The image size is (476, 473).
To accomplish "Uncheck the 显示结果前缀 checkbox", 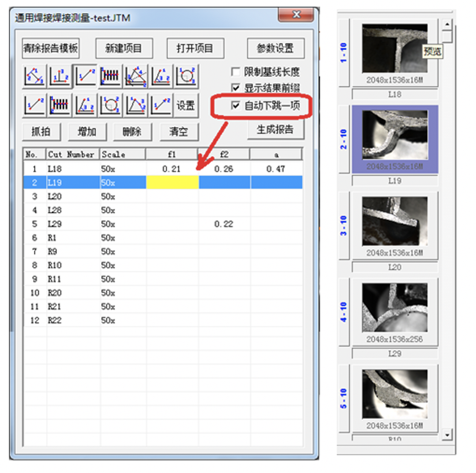I will coord(235,88).
